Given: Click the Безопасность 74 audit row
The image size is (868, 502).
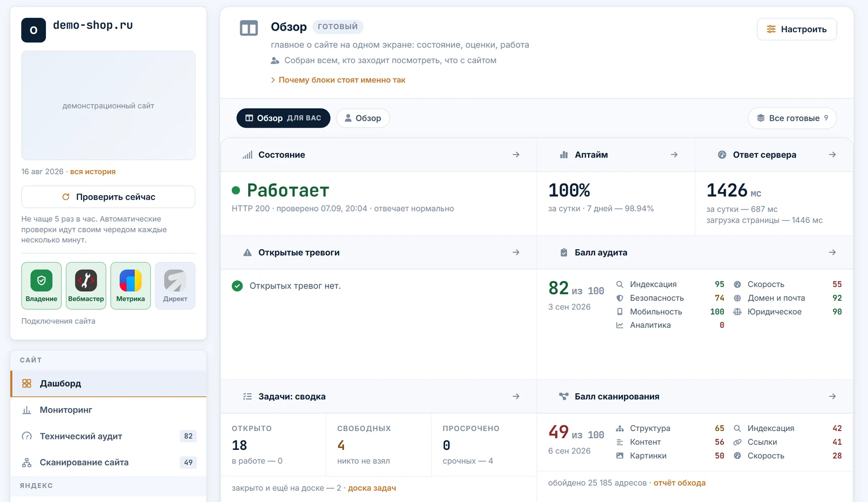Looking at the screenshot, I should (670, 298).
